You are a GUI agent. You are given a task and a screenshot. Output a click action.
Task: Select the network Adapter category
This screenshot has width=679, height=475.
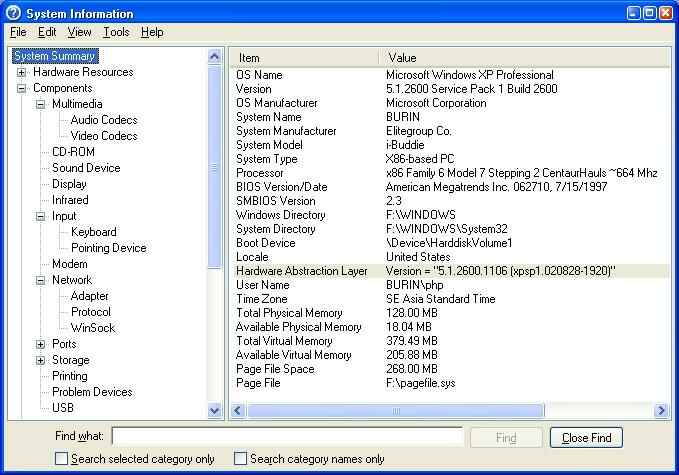(x=90, y=296)
